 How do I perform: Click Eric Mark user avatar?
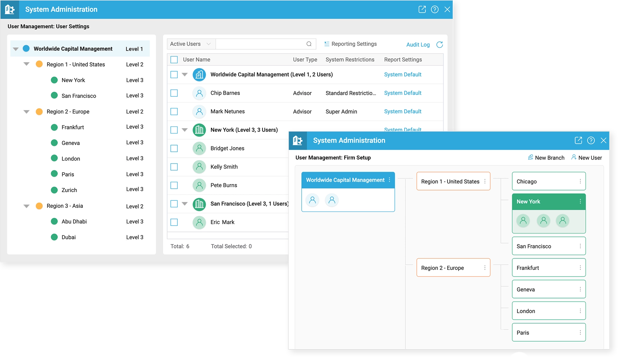[199, 222]
